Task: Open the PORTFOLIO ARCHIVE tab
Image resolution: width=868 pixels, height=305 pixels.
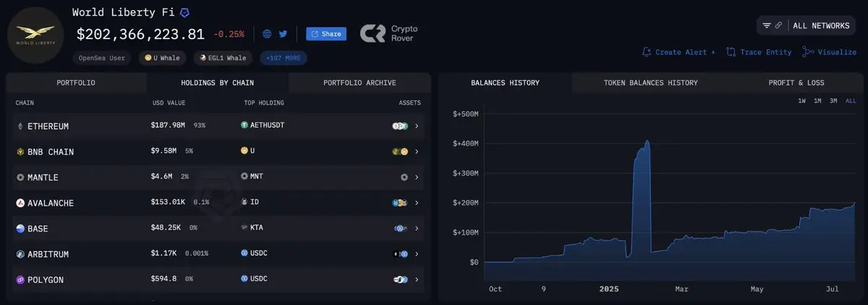Action: (x=359, y=83)
